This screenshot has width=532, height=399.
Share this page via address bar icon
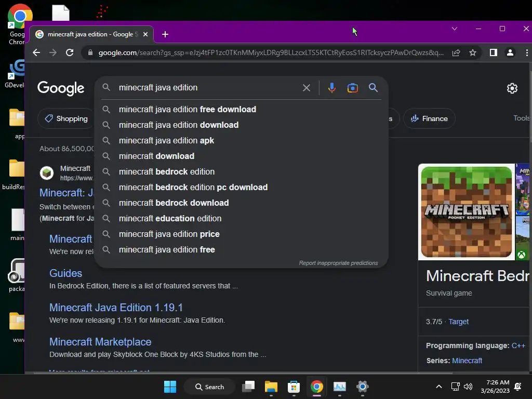click(x=456, y=52)
